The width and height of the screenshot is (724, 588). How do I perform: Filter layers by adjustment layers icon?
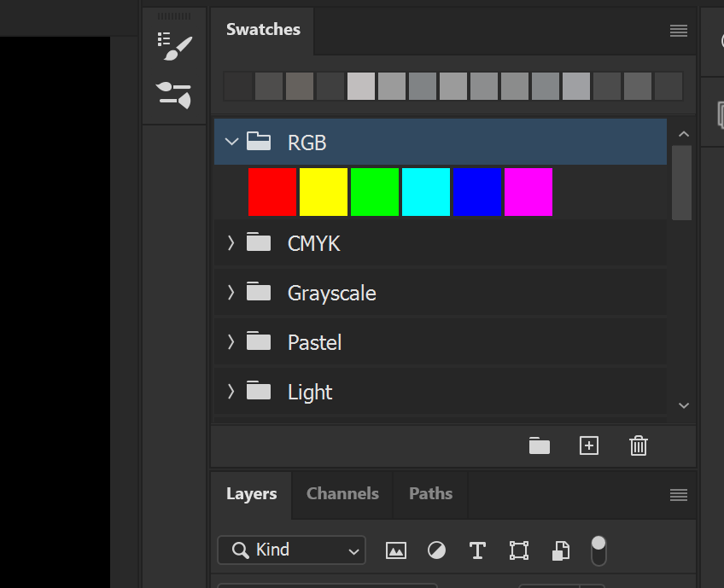point(436,550)
